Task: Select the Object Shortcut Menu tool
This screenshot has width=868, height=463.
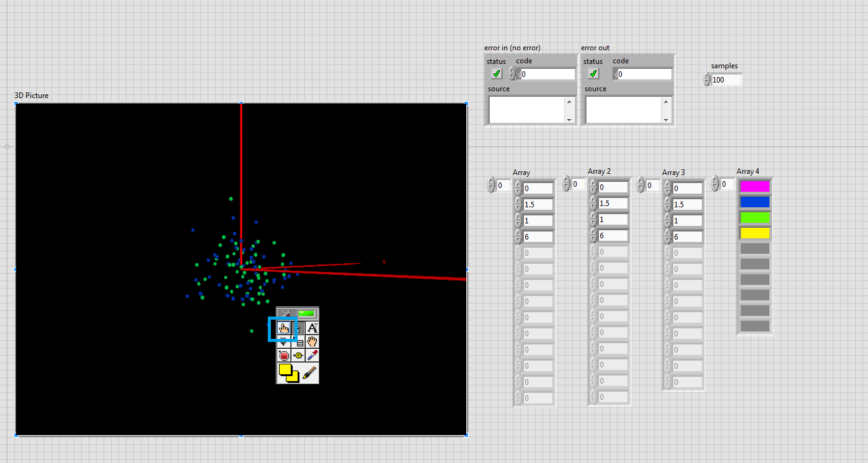Action: point(298,341)
